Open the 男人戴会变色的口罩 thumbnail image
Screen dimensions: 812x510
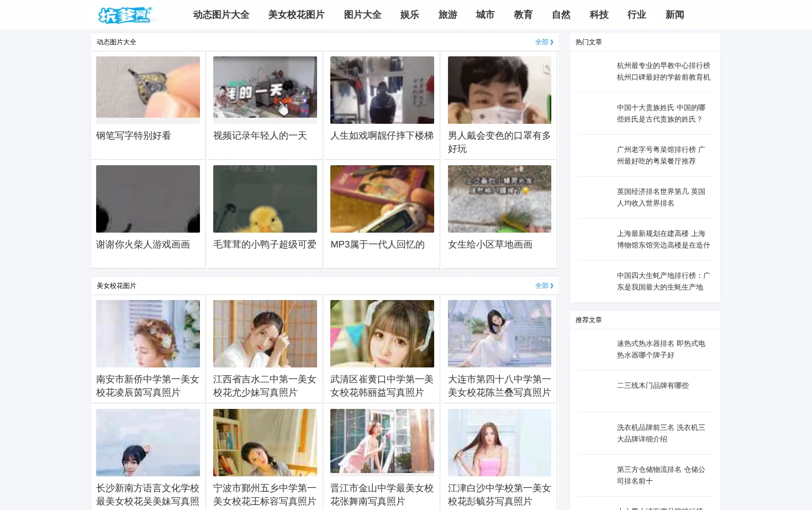pyautogui.click(x=499, y=90)
